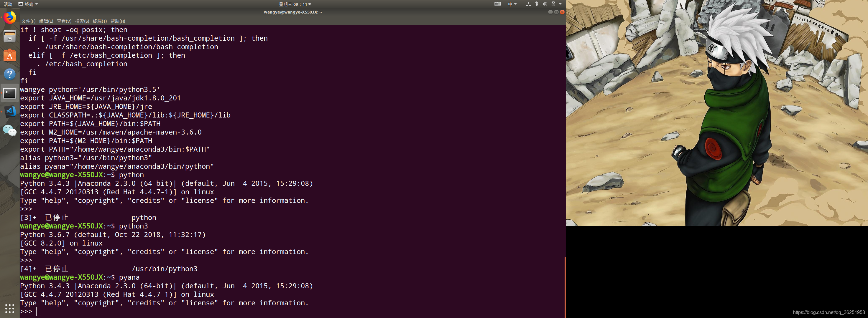Screen dimensions: 868x318
Task: Click the text [GCC 8.2.0] on linux
Action: 61,243
